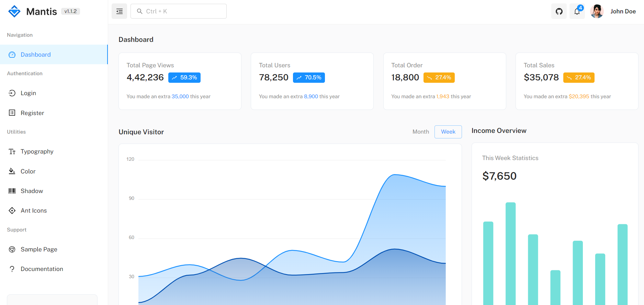Open the Register page
Viewport: 644px width, 305px height.
point(54,113)
